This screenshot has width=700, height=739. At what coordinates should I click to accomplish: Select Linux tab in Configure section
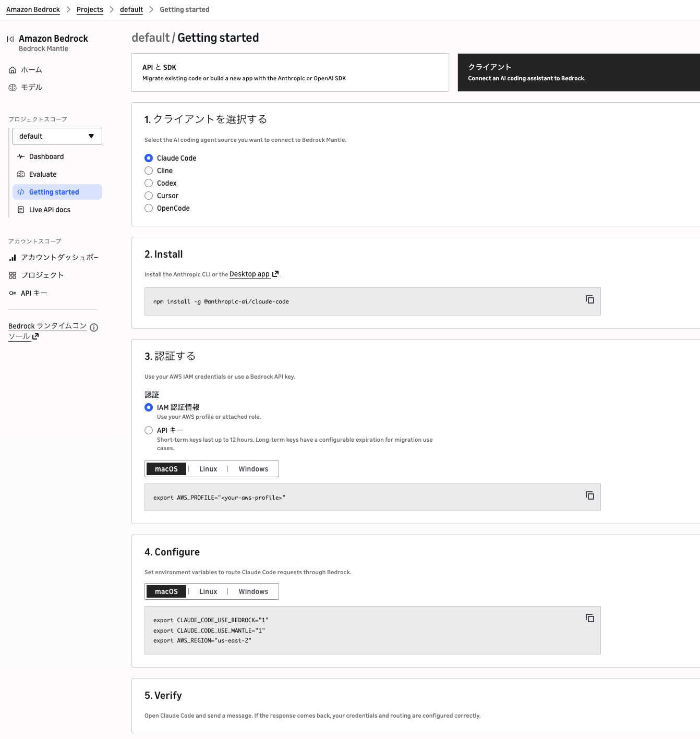pyautogui.click(x=208, y=591)
